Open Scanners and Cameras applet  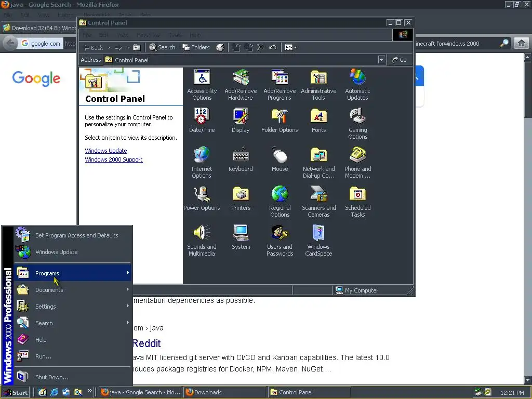(x=318, y=202)
